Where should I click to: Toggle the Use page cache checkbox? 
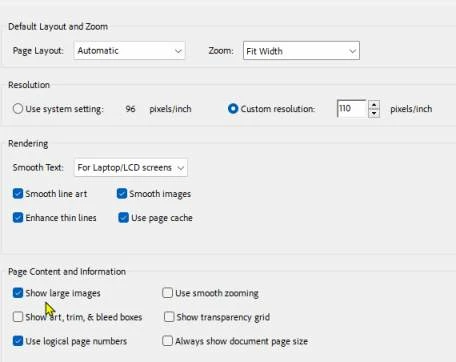click(123, 218)
